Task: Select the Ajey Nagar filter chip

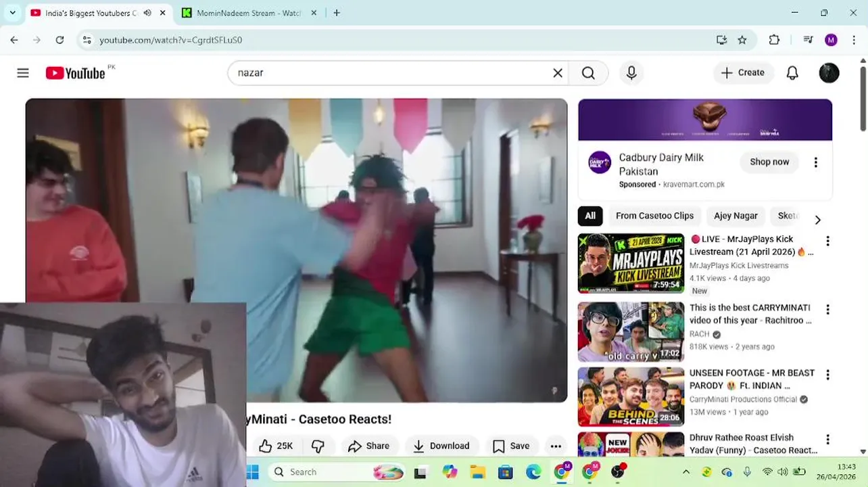Action: click(736, 216)
